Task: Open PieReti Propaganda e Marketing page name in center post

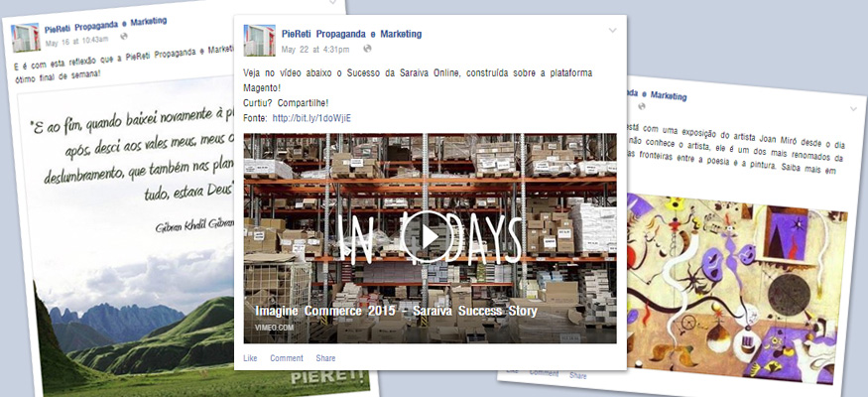Action: click(x=351, y=34)
